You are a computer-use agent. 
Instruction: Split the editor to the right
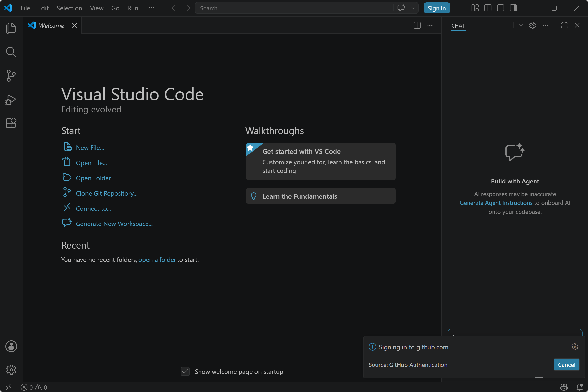click(417, 25)
